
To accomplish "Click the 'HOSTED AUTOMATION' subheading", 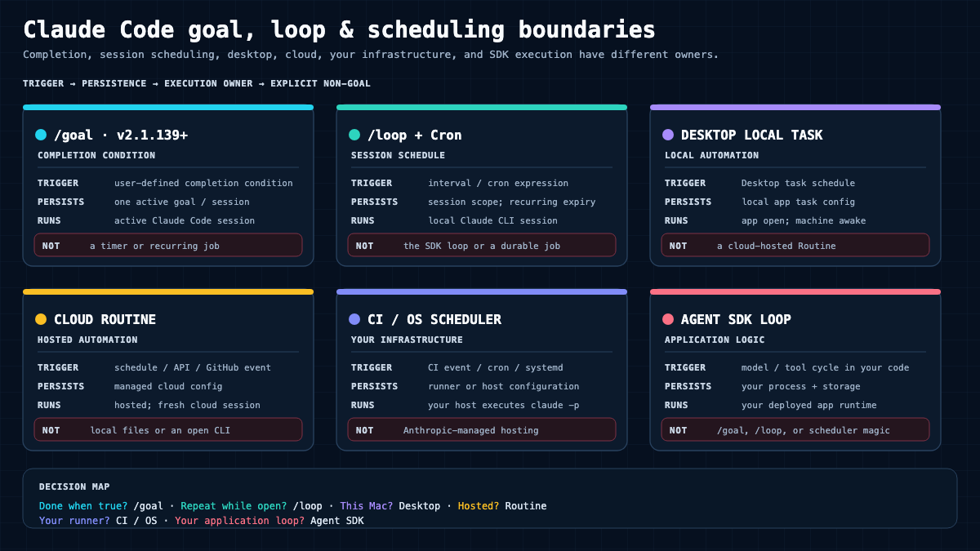I will (87, 340).
